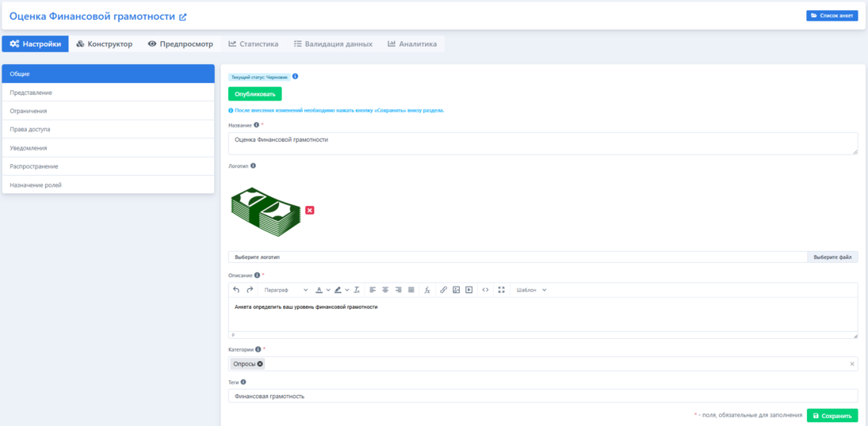This screenshot has width=868, height=426.
Task: Open source code view of editor
Action: [x=485, y=291]
